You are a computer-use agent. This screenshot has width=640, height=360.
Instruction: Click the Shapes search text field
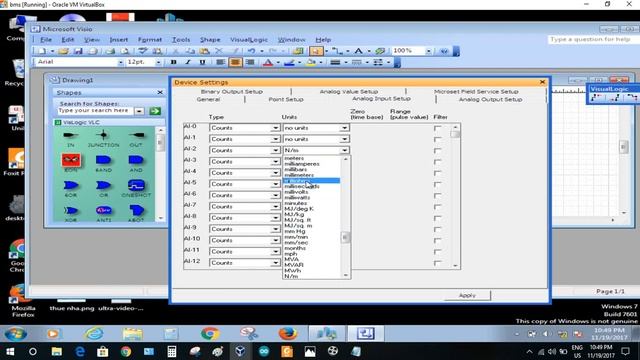(95, 111)
